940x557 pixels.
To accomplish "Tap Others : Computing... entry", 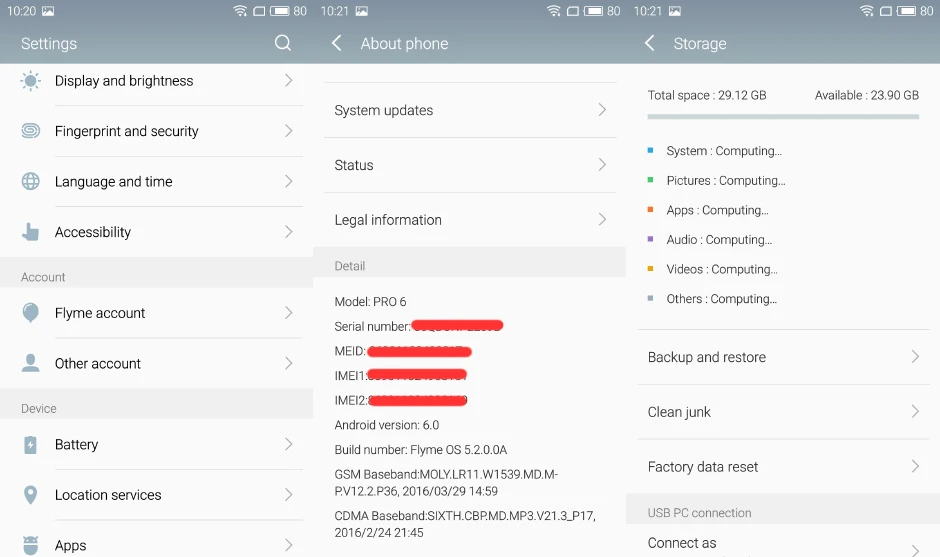I will (721, 299).
